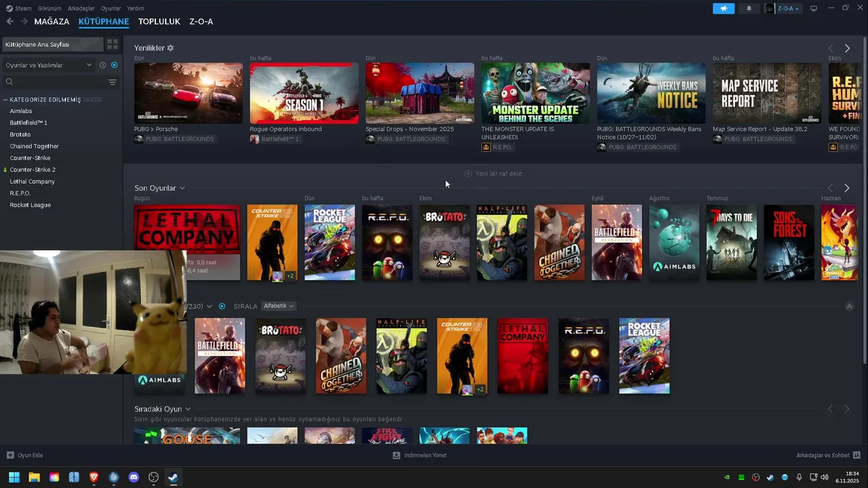Select Lethal Company in the library list
The image size is (868, 488).
click(32, 182)
